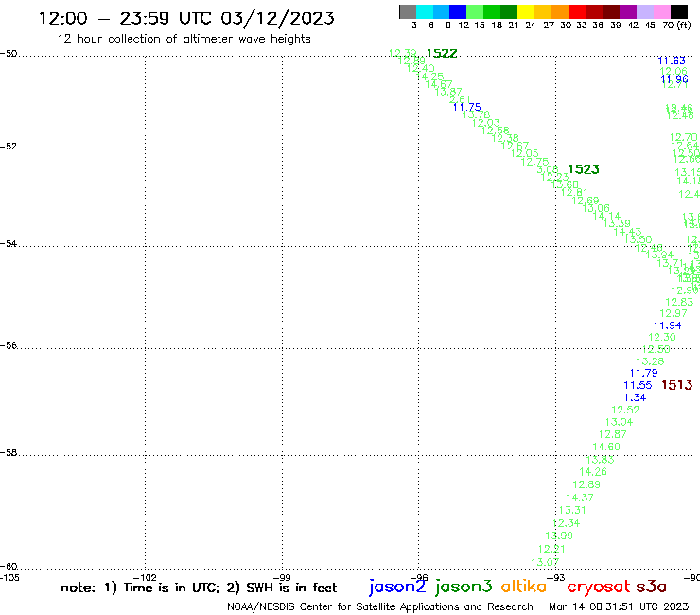Viewport: 700px width, 615px height.
Task: Click the 14.26 wave height value
Action: click(593, 471)
